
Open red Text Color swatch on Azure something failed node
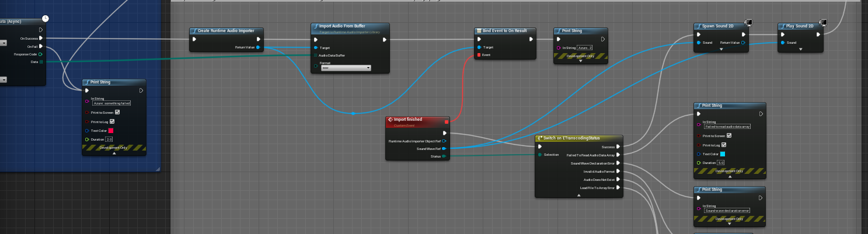point(111,131)
